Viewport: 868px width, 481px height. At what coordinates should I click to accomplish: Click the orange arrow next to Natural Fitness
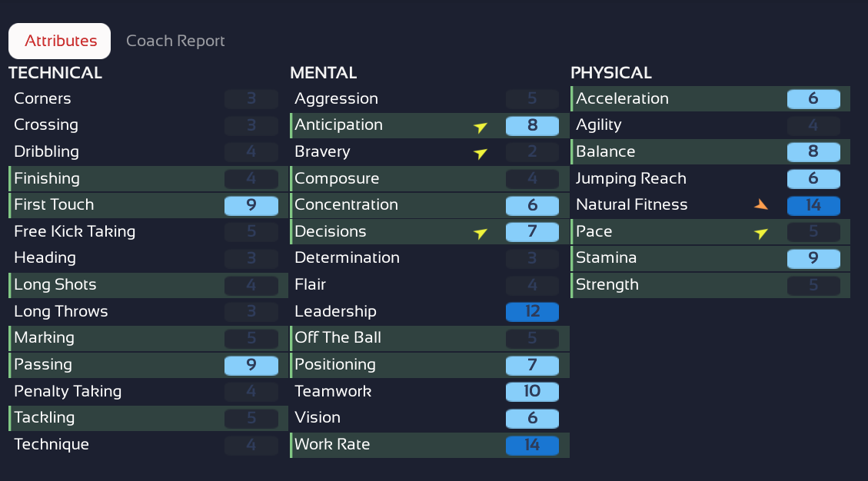pyautogui.click(x=761, y=204)
